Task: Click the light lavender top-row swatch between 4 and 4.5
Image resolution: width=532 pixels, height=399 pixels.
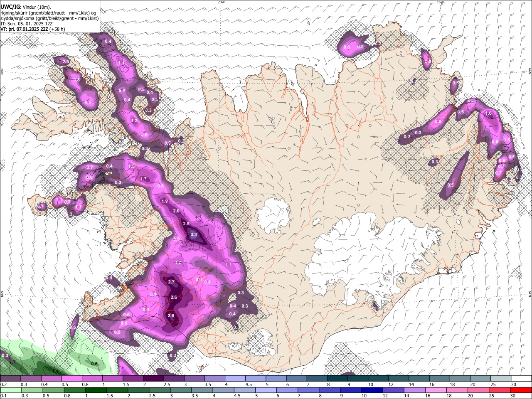Action: (x=235, y=379)
